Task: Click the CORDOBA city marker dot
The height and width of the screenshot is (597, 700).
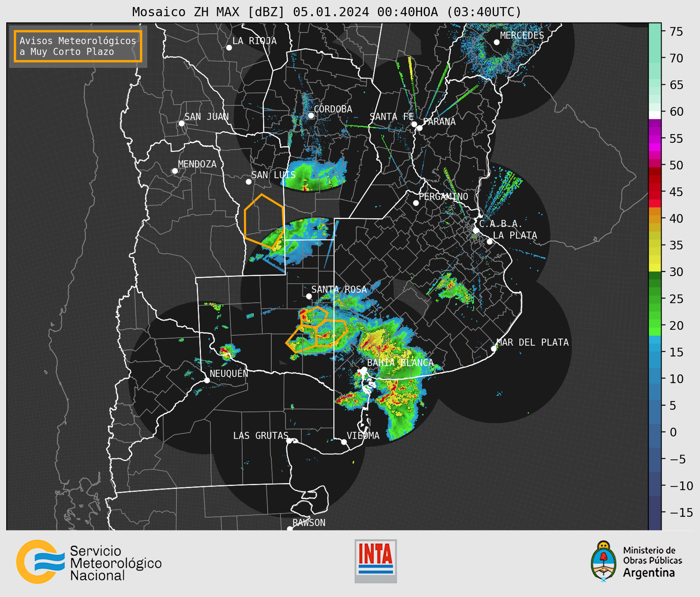Action: (x=311, y=115)
